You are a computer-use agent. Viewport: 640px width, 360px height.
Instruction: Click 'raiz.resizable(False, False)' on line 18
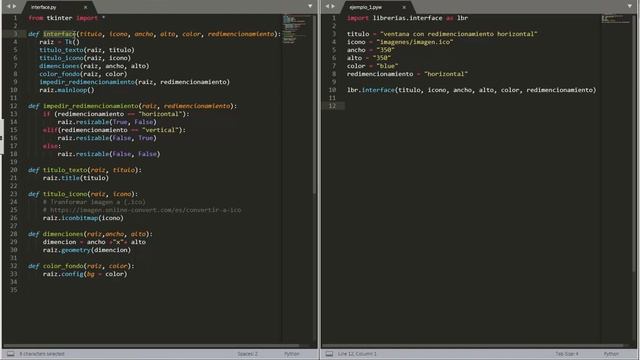click(109, 154)
